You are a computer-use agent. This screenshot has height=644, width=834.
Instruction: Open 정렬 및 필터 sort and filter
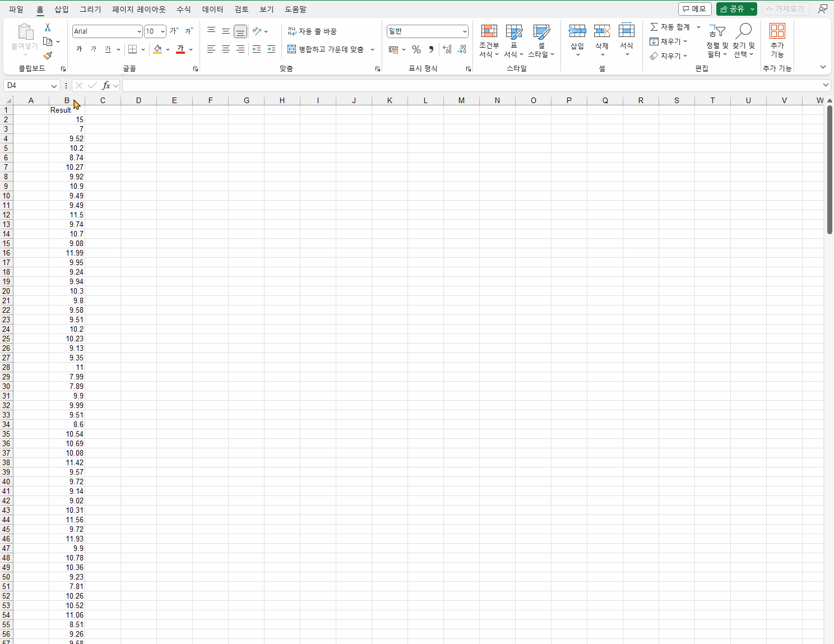click(717, 40)
